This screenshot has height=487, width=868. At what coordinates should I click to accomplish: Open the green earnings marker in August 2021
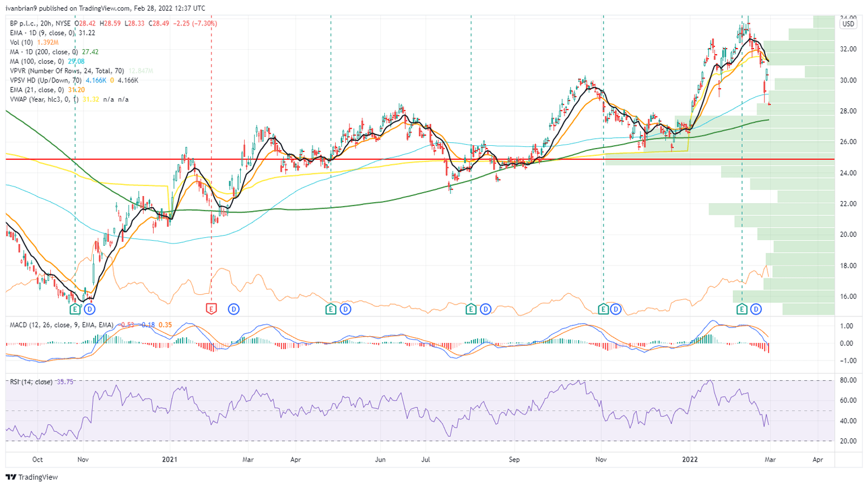(x=471, y=309)
